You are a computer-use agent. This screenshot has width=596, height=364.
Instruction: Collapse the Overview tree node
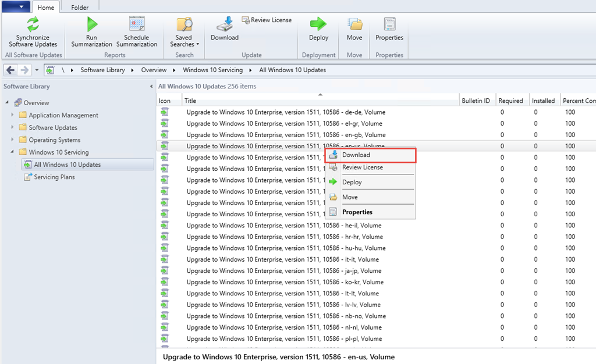[x=7, y=102]
